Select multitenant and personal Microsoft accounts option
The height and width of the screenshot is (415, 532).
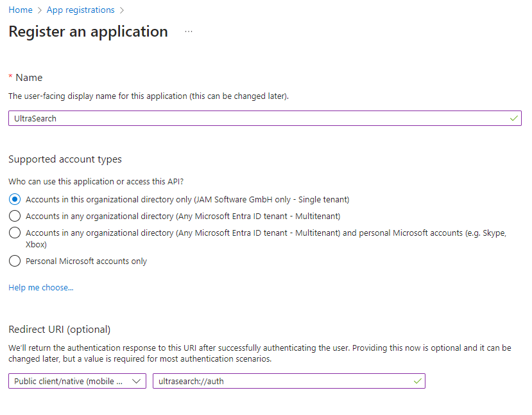tap(14, 233)
